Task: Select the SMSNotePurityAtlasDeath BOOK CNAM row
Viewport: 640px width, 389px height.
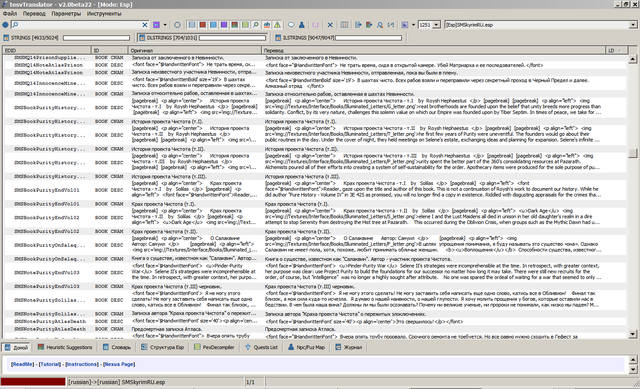Action: point(314,329)
